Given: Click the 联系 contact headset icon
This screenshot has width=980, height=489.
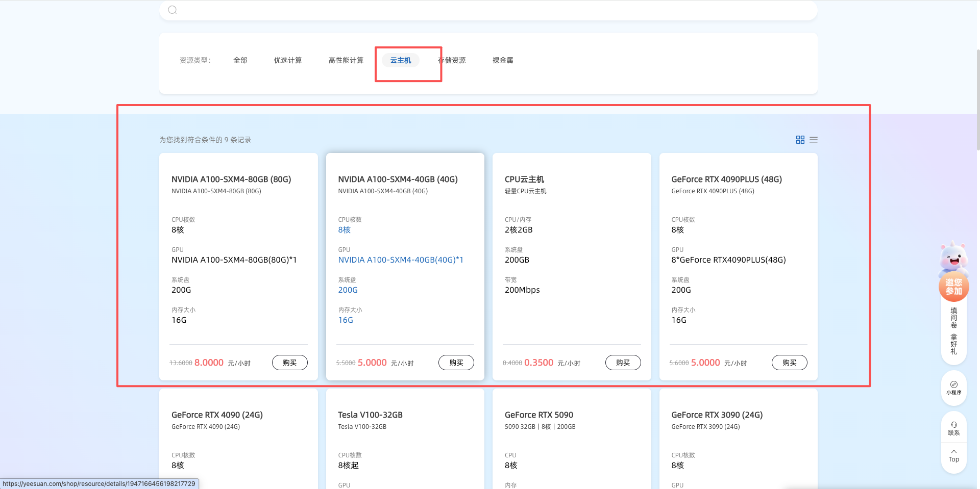Looking at the screenshot, I should click(953, 428).
